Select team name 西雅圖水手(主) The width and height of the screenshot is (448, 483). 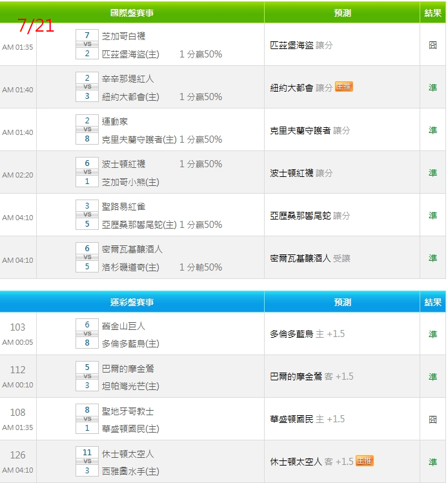[x=130, y=471]
